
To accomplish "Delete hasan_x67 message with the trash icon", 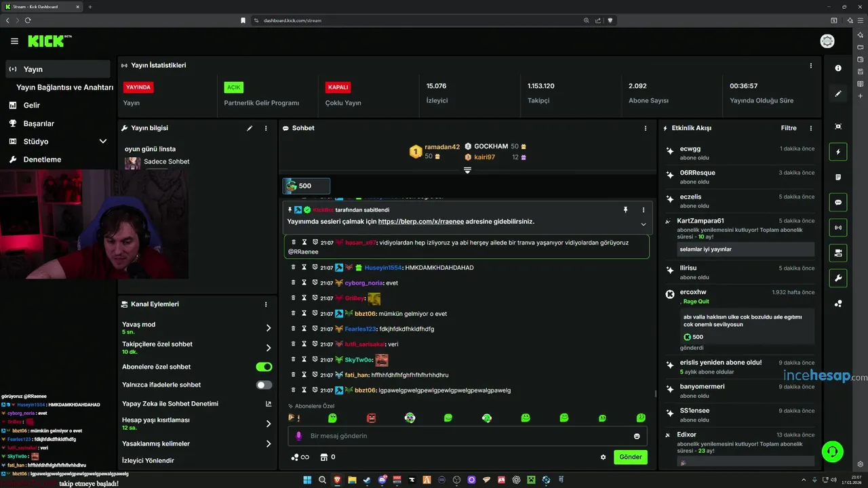I will click(x=294, y=242).
